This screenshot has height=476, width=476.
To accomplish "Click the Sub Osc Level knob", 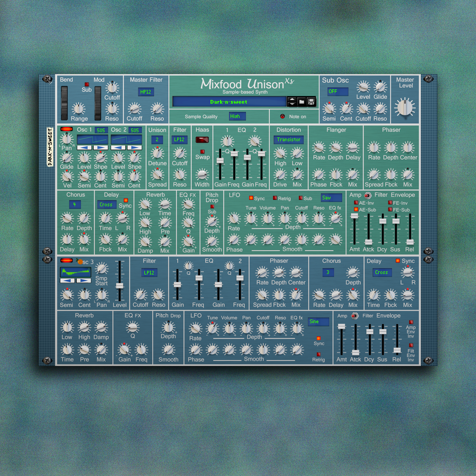I will click(363, 87).
